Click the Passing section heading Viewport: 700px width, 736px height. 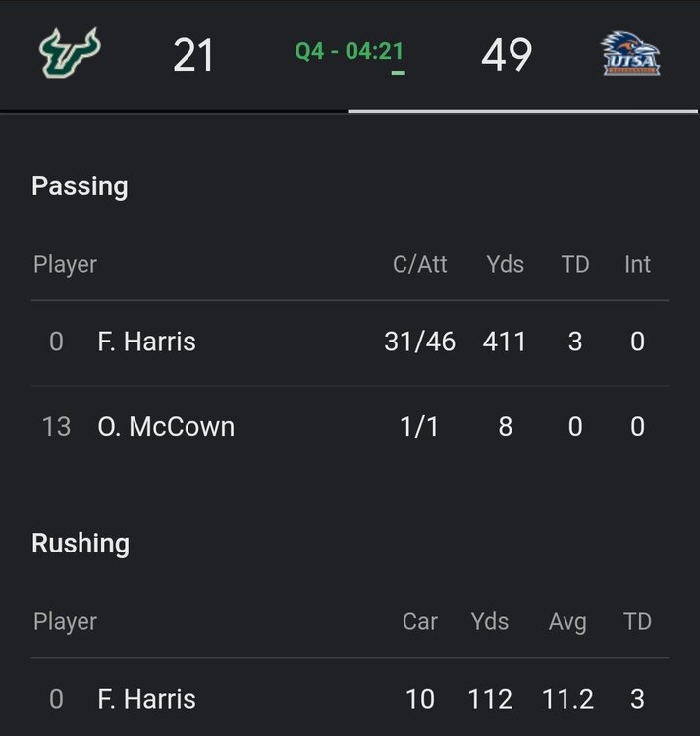pos(80,186)
